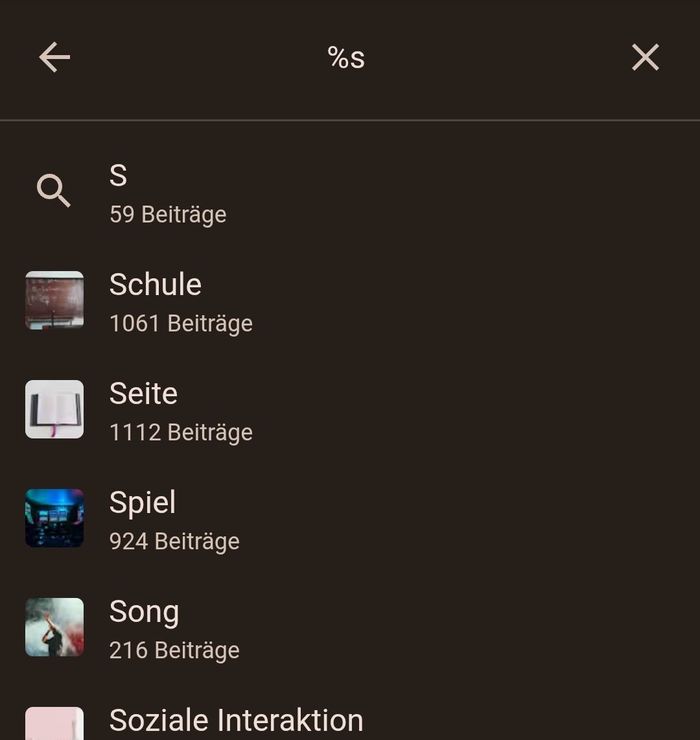Tap the 1112 Beiträge count

pyautogui.click(x=181, y=433)
